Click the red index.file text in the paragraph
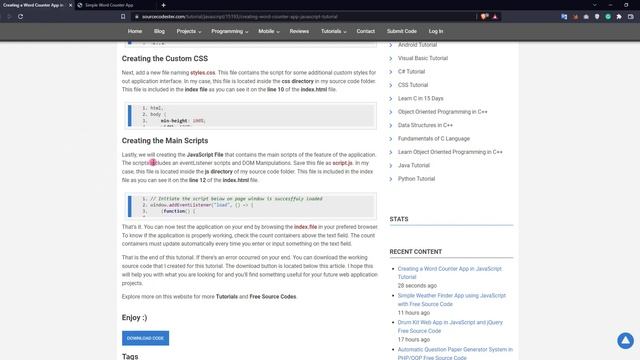Screen dimensions: 640x360 (305, 227)
